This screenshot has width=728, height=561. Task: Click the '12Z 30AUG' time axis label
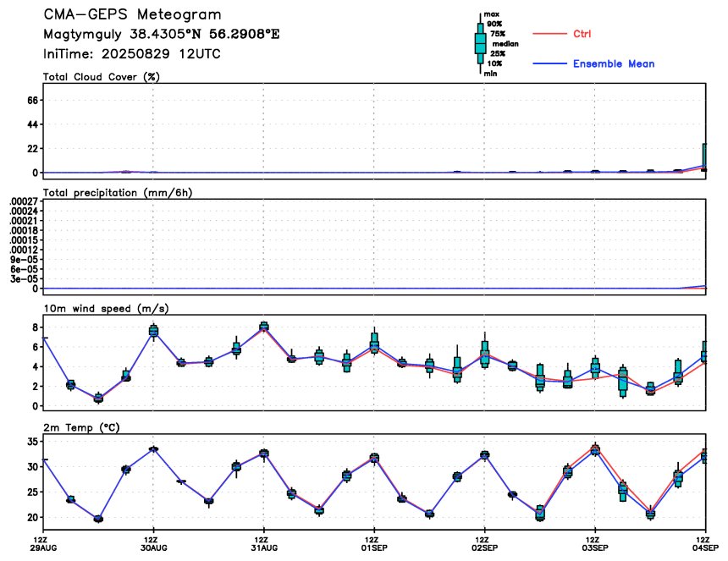coord(154,543)
